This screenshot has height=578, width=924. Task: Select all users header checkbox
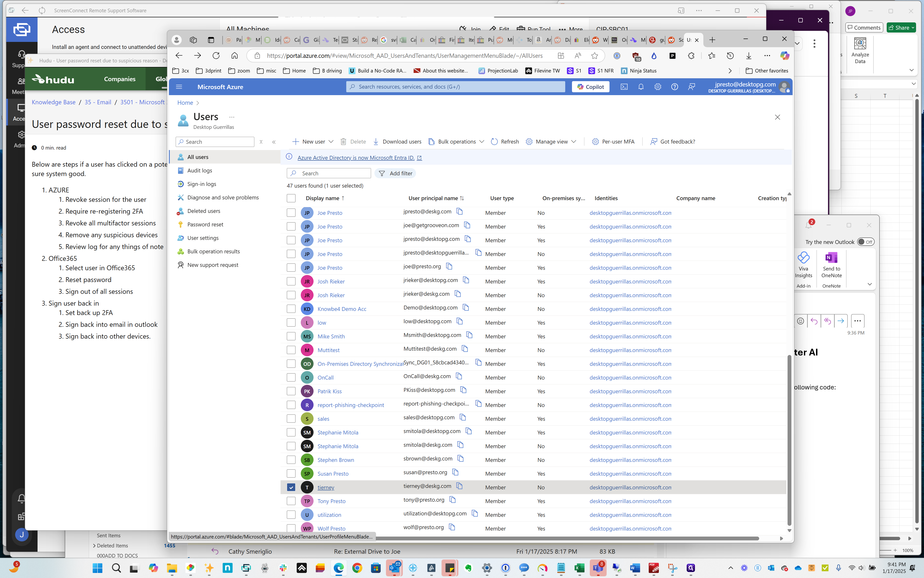click(291, 198)
